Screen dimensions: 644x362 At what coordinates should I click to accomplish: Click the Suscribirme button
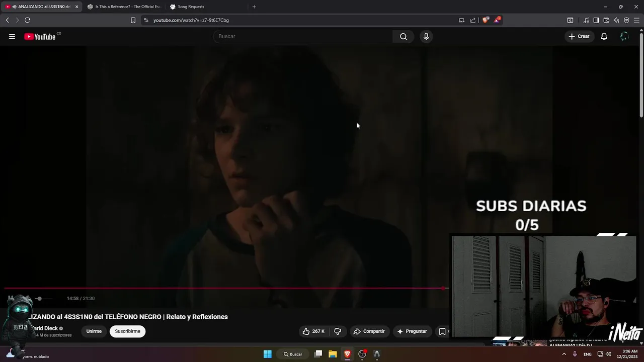127,331
